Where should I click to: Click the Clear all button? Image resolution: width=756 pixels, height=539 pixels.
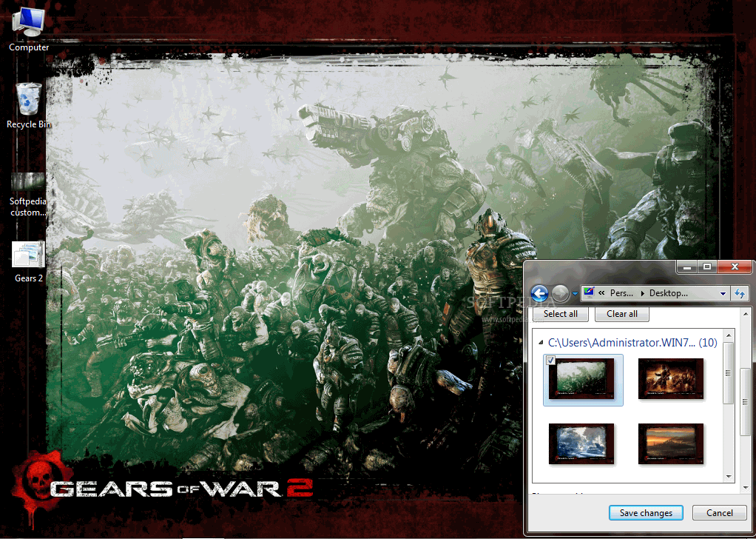(x=622, y=314)
